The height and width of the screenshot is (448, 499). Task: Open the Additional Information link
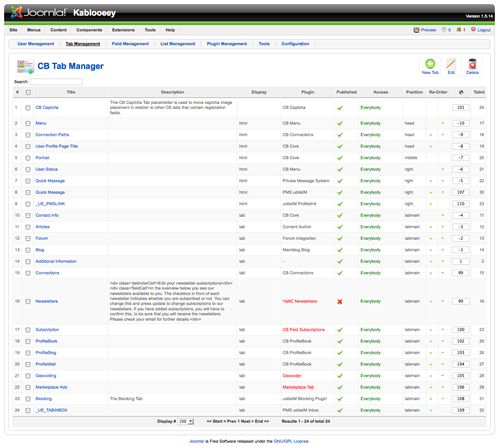pyautogui.click(x=56, y=261)
